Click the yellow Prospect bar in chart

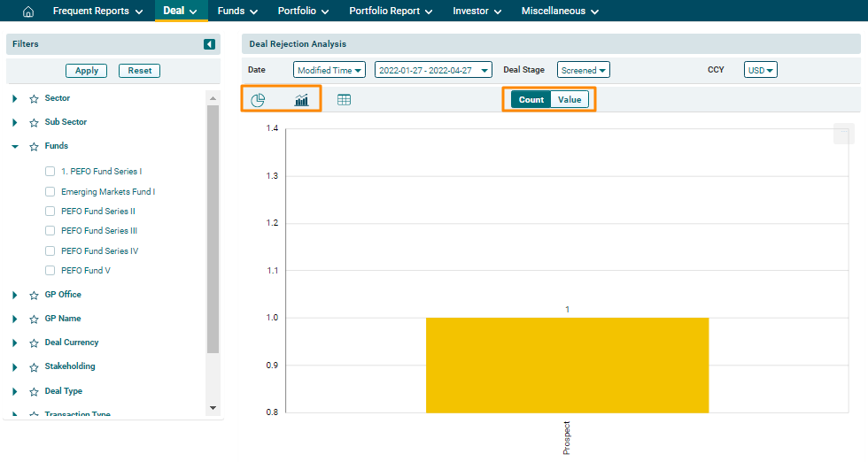pos(567,365)
